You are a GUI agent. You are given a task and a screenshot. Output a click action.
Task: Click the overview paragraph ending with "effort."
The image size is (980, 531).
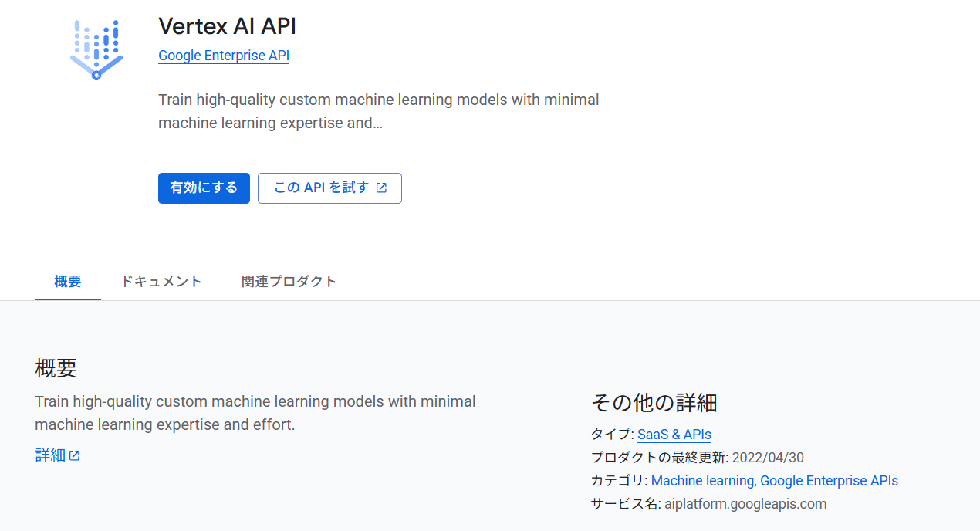pos(255,413)
